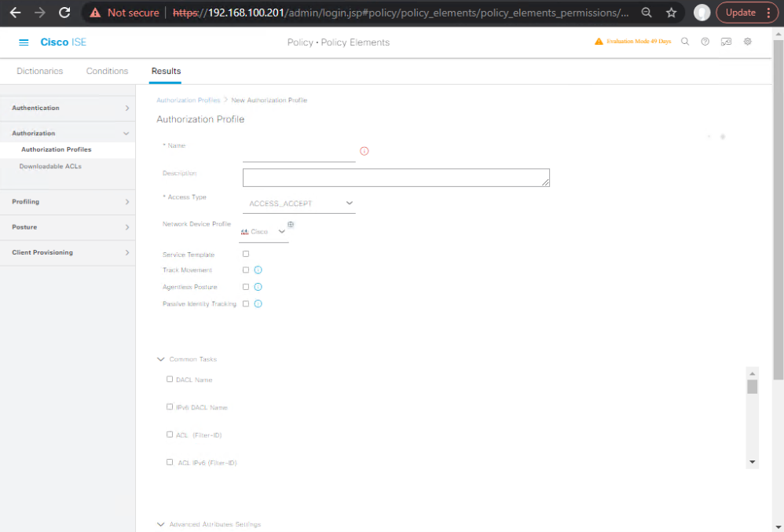Click info icon next to Track Movement
This screenshot has height=532, width=784.
258,270
